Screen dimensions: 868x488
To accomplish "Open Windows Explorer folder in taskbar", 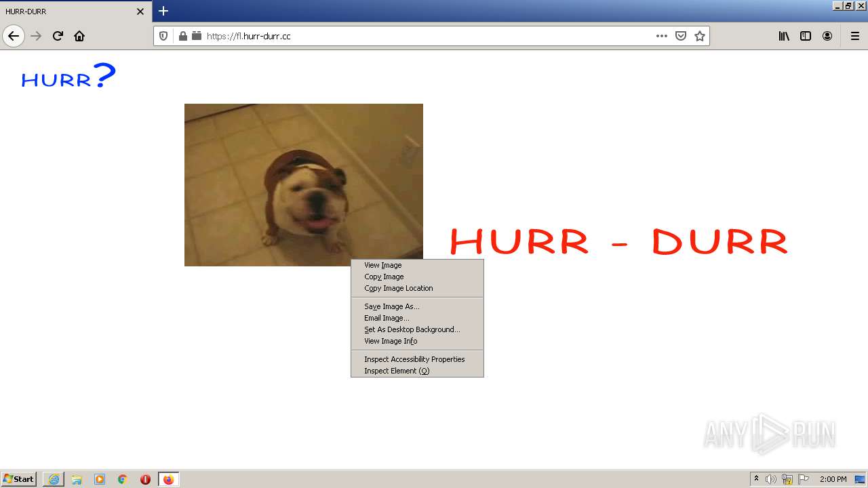I will coord(77,479).
